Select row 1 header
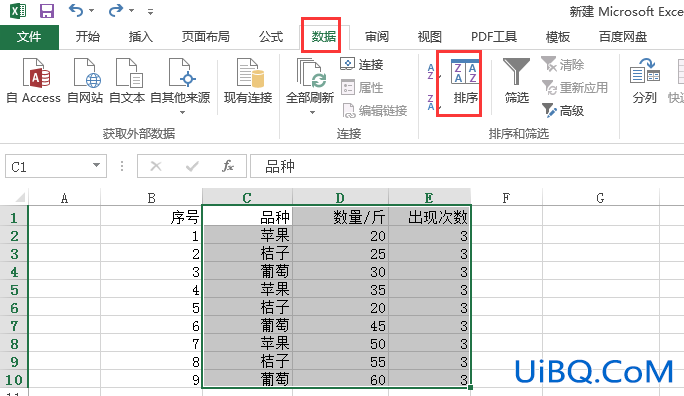The width and height of the screenshot is (684, 396). (14, 217)
